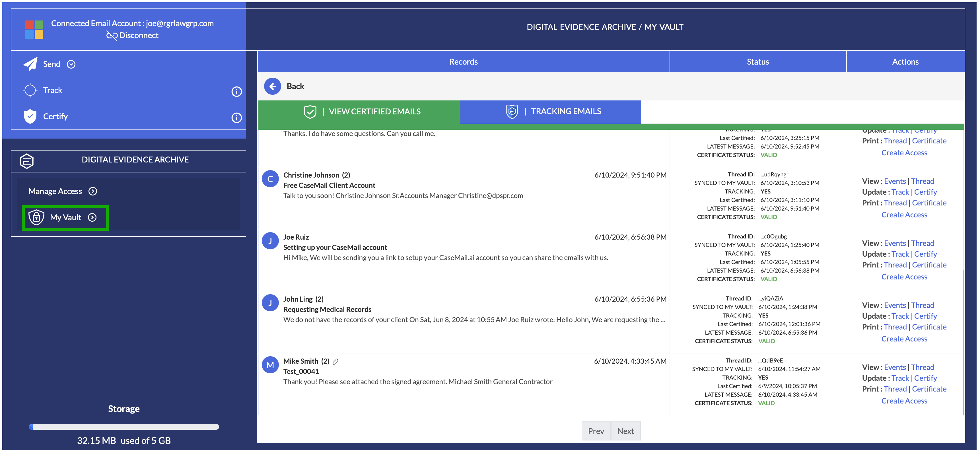Click the Digital Evidence Archive hexagon icon

point(27,161)
